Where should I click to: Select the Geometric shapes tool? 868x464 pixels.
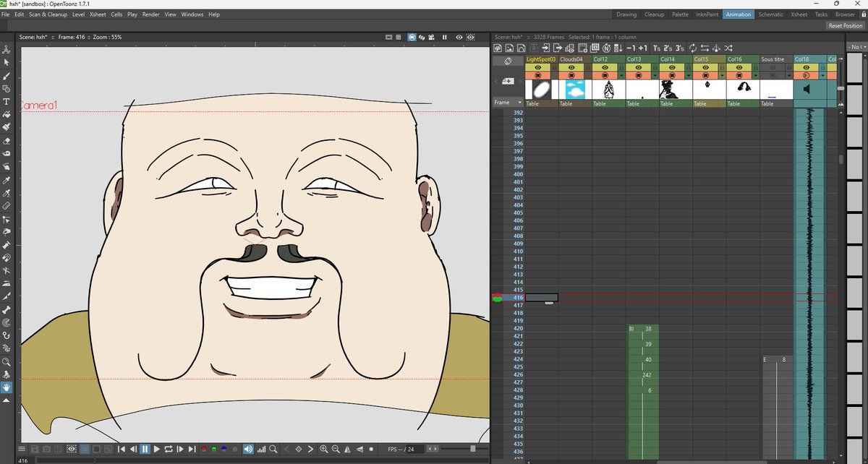7,89
